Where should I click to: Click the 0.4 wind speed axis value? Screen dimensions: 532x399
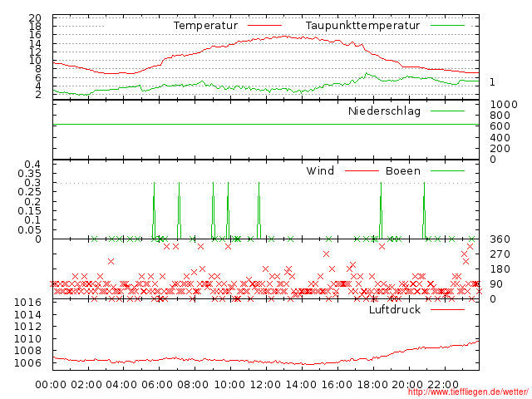(32, 165)
